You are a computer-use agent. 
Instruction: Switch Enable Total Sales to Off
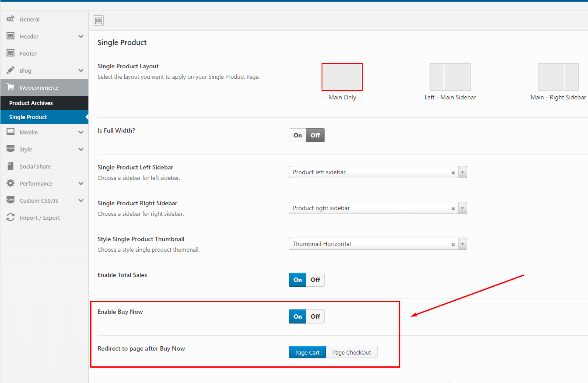[315, 280]
